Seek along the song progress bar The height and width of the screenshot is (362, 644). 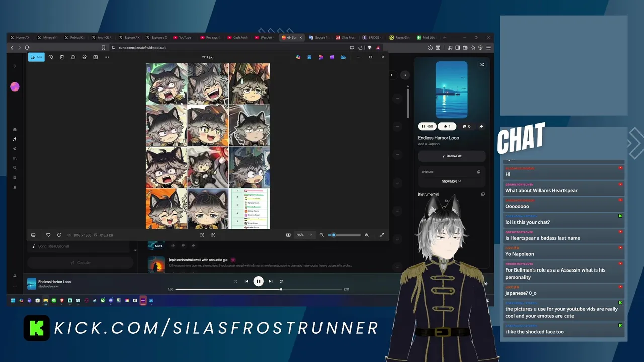pos(259,289)
